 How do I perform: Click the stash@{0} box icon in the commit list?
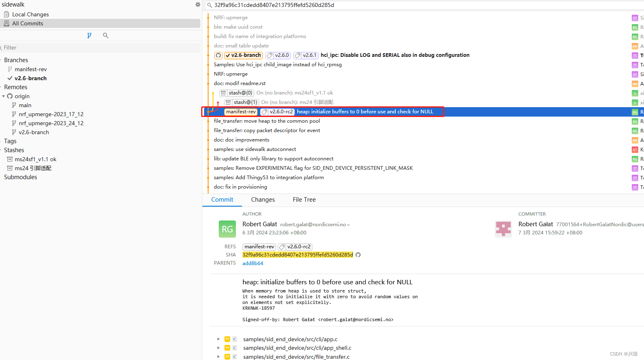pos(223,93)
